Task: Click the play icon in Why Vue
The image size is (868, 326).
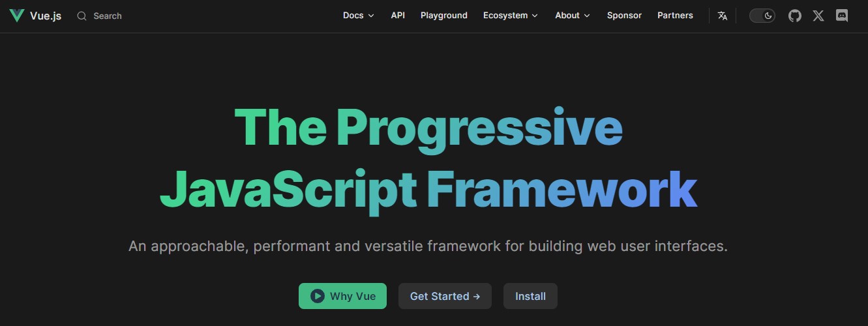Action: click(317, 296)
